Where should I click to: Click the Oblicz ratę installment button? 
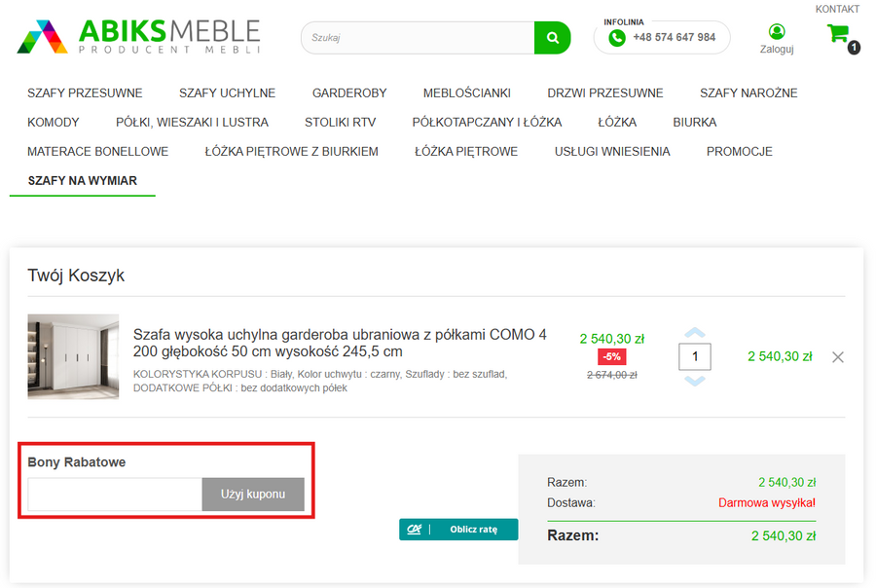458,529
